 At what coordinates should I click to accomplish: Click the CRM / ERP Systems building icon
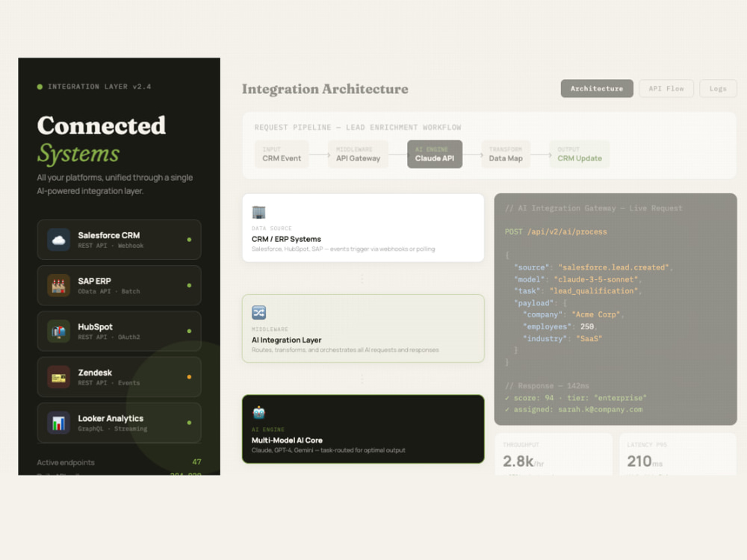pyautogui.click(x=258, y=212)
